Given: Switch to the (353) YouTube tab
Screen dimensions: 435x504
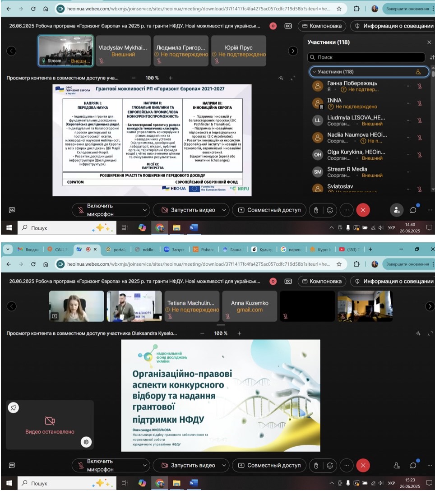Looking at the screenshot, I should click(351, 250).
